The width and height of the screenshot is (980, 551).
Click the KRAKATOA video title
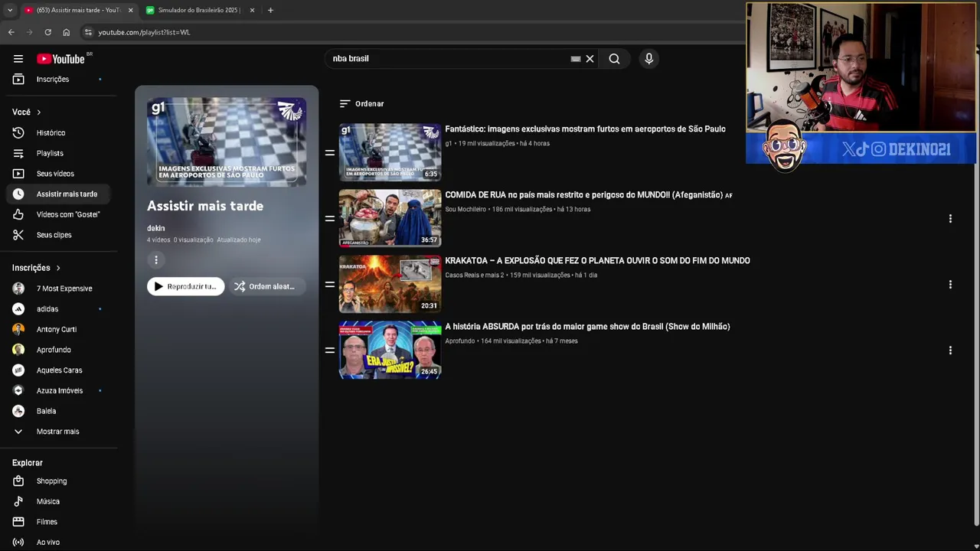[597, 261]
